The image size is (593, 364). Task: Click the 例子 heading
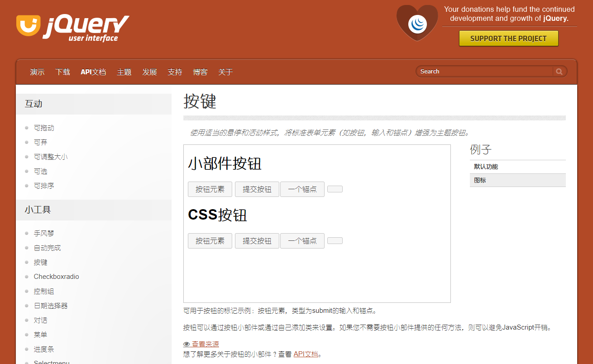[x=481, y=149]
